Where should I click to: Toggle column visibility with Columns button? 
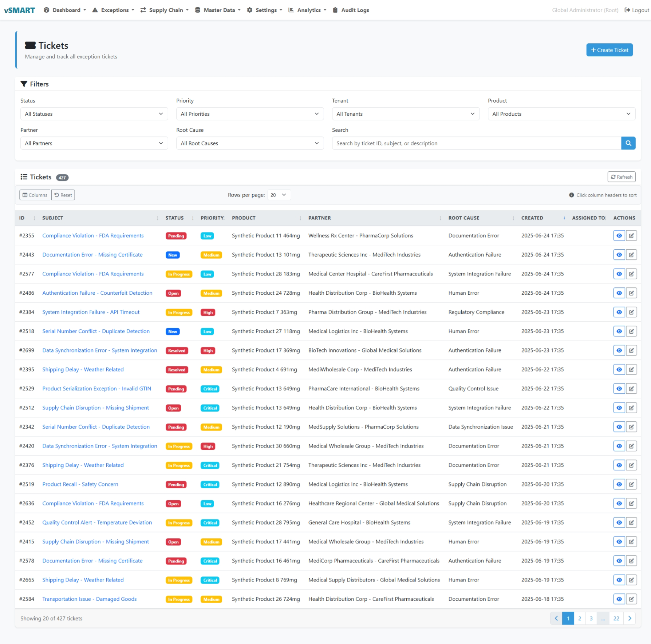[35, 195]
